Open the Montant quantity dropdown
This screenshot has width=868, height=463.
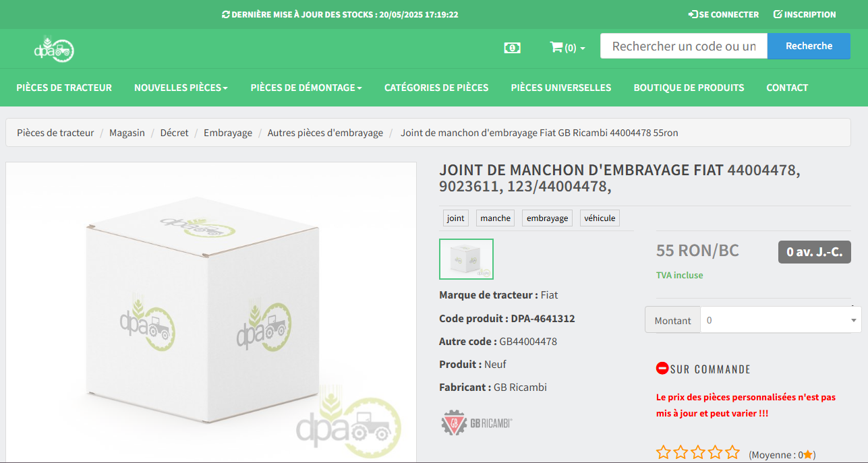(x=780, y=320)
